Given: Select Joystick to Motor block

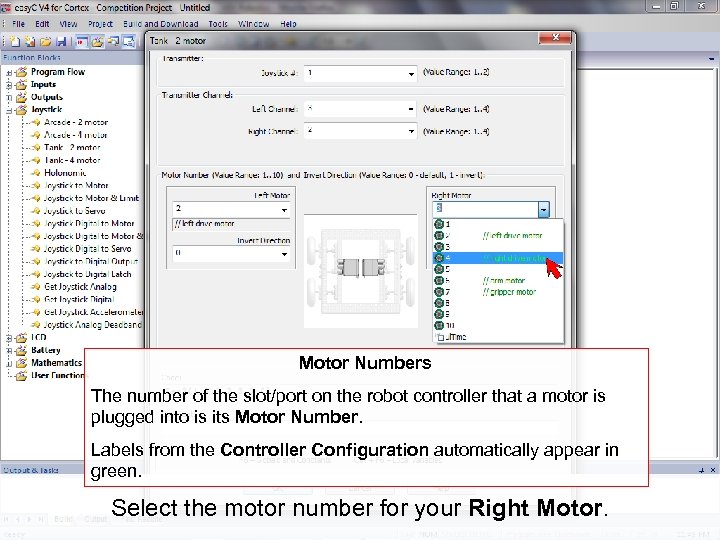Looking at the screenshot, I should (76, 186).
